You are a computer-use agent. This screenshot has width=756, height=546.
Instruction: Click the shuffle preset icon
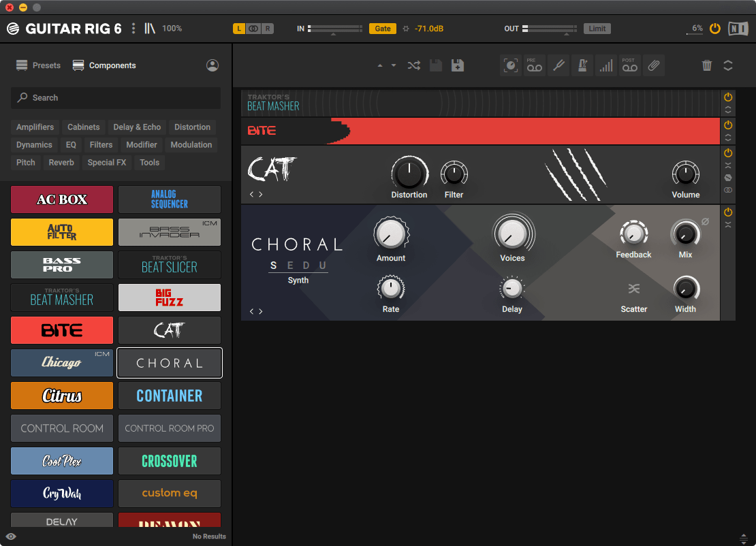[x=413, y=65]
